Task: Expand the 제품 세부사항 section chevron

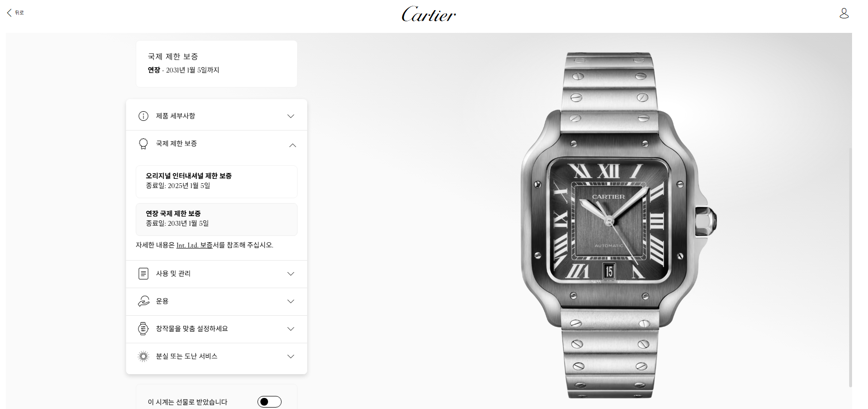Action: pyautogui.click(x=291, y=116)
